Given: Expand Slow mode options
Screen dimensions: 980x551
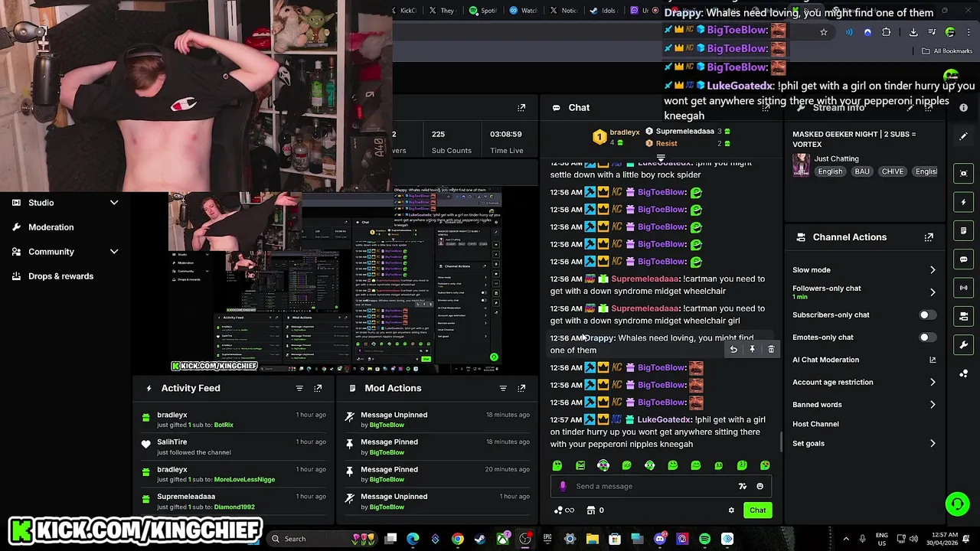Looking at the screenshot, I should tap(933, 270).
